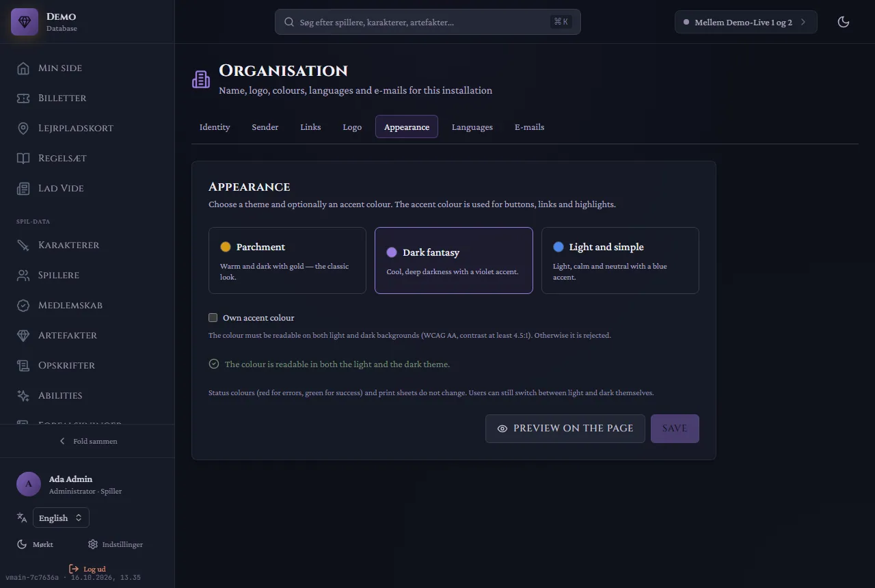Toggle dark mode with top-right moon icon
The height and width of the screenshot is (588, 875).
point(844,22)
